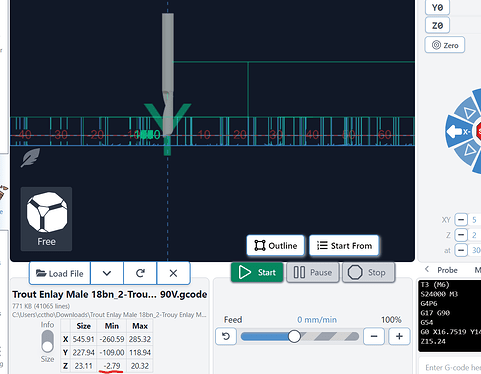Close the loaded gcode file
Image resolution: width=481 pixels, height=374 pixels.
tap(173, 273)
